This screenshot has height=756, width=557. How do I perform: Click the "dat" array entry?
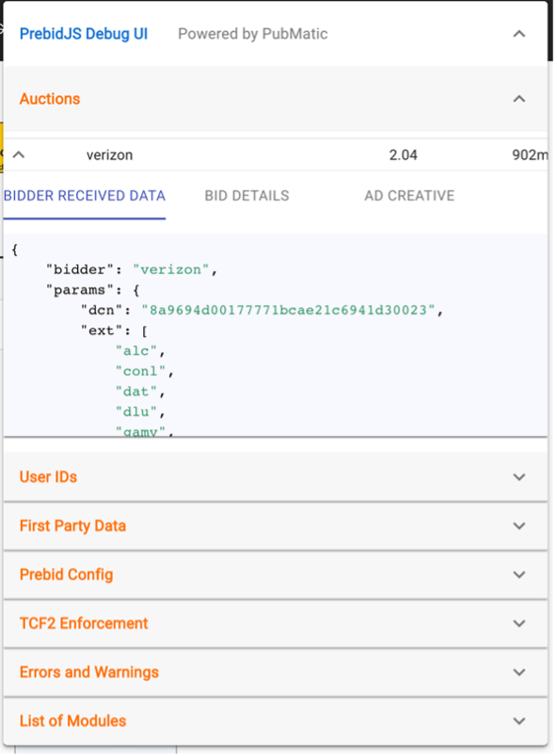coord(136,392)
